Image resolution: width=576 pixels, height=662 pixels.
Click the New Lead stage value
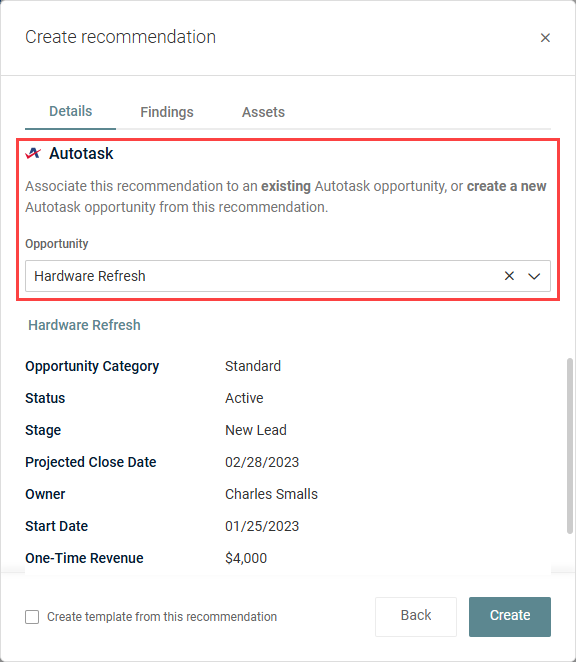point(256,430)
